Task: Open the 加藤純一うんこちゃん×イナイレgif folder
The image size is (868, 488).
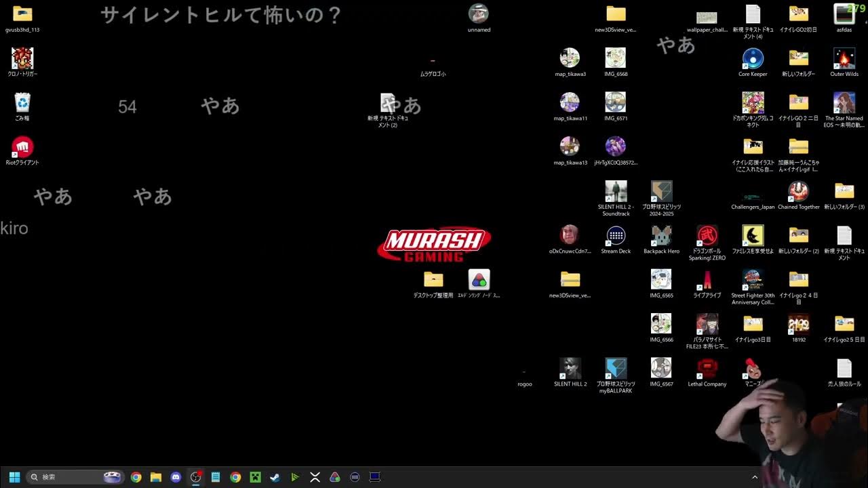Action: coord(798,146)
